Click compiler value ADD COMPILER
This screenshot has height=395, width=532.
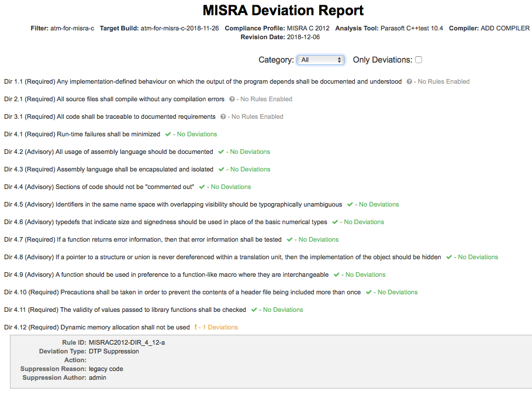pyautogui.click(x=505, y=29)
